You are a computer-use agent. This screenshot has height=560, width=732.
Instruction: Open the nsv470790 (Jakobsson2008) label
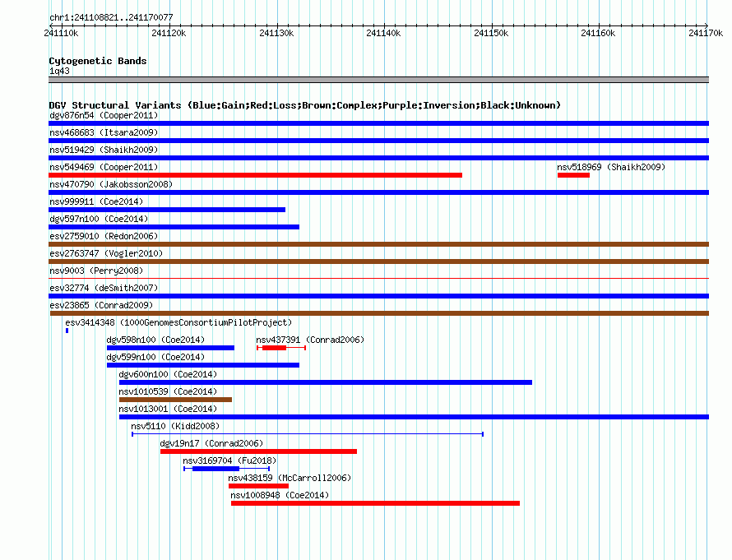tap(111, 184)
